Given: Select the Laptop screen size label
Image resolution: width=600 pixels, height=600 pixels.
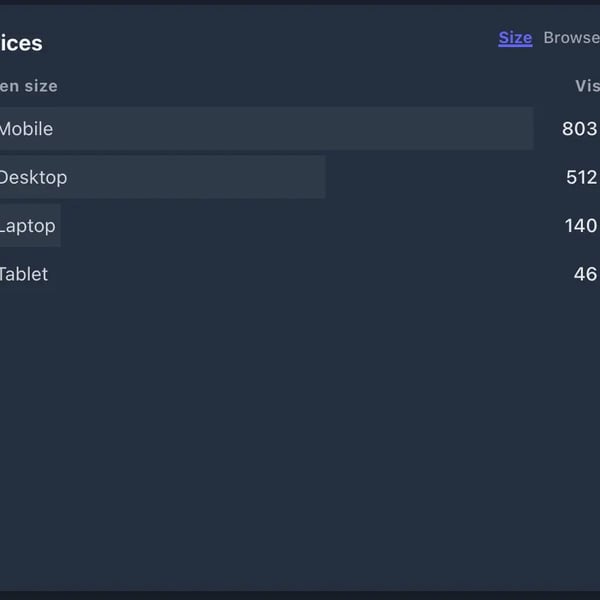Looking at the screenshot, I should (x=27, y=226).
